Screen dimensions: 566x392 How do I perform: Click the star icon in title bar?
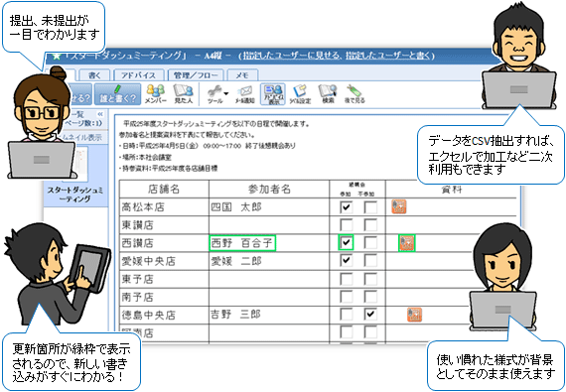(x=56, y=57)
